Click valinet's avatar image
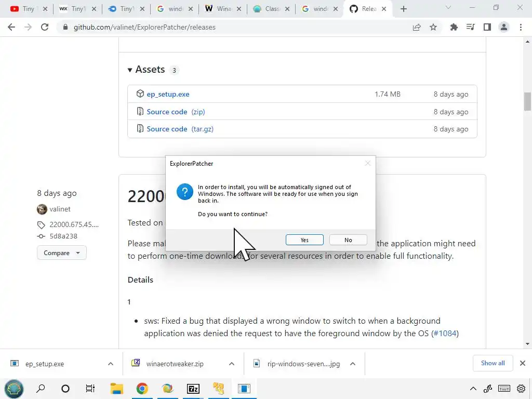The height and width of the screenshot is (399, 532). (42, 209)
